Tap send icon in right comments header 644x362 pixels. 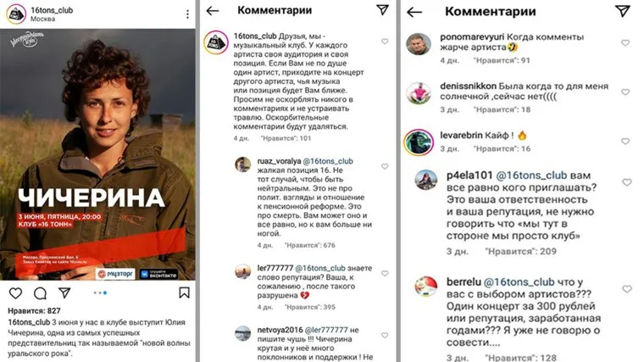coord(622,11)
